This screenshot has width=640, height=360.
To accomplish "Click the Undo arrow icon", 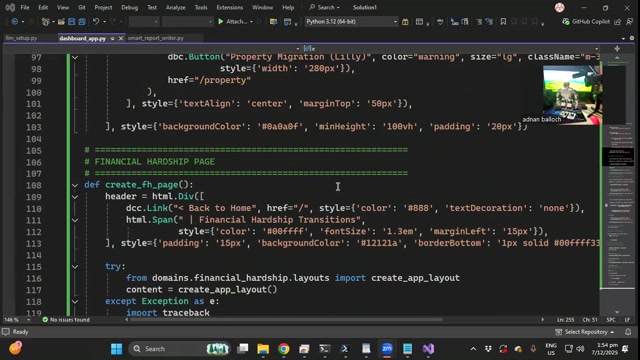I will (96, 22).
